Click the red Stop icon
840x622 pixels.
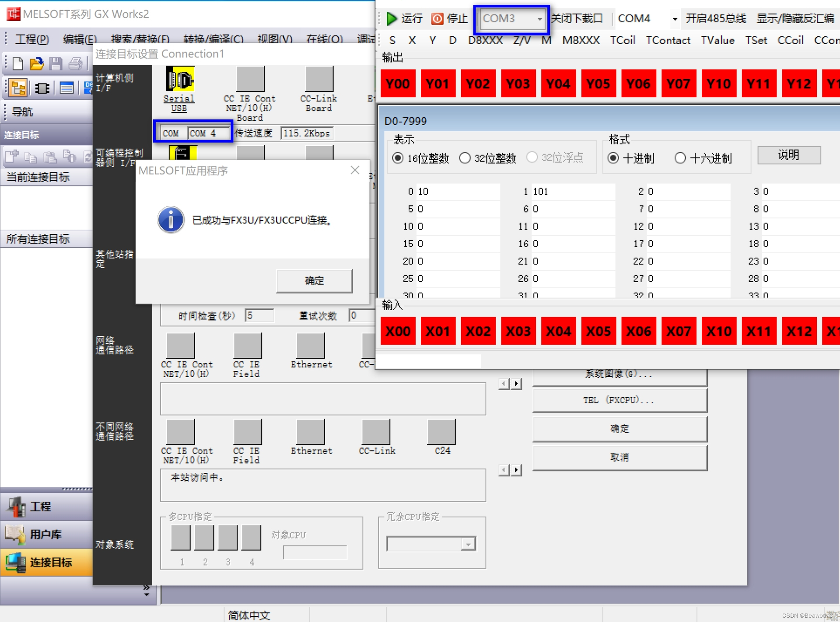437,18
